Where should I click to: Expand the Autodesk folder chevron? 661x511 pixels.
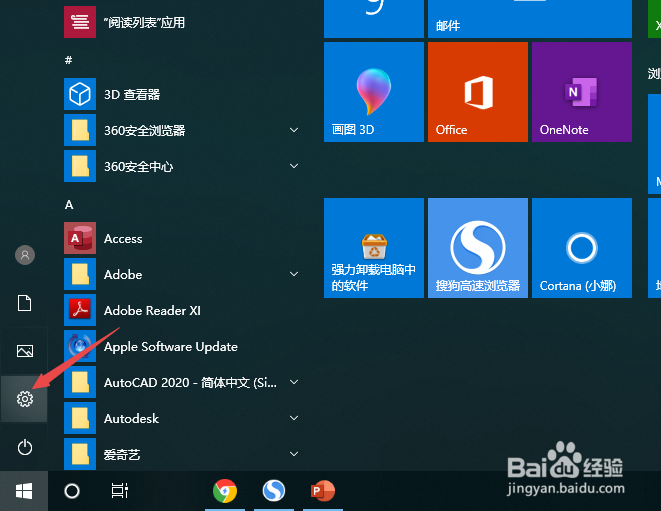[294, 418]
